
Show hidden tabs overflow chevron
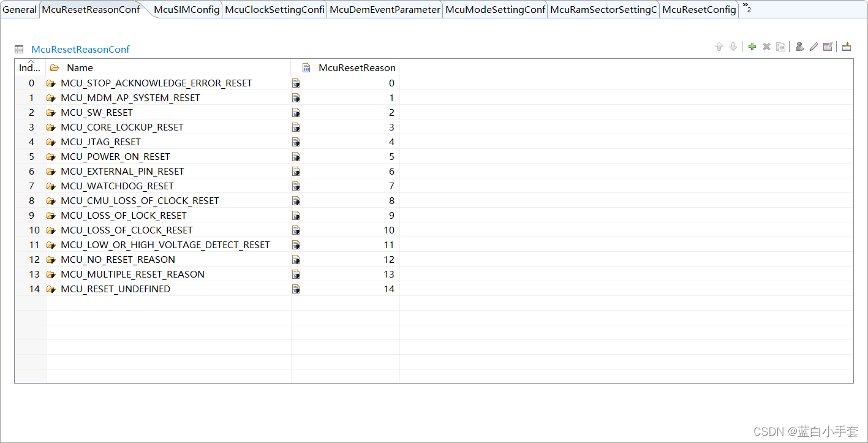(747, 7)
